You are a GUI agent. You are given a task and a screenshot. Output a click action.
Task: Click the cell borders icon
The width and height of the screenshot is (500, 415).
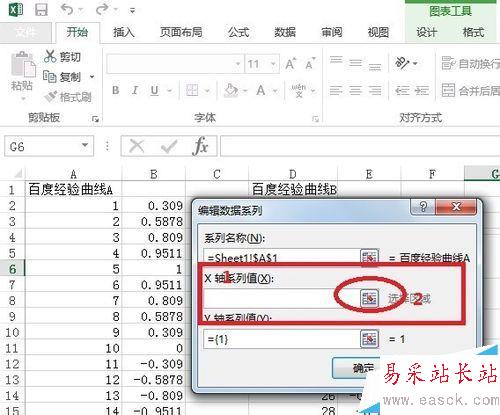click(192, 90)
